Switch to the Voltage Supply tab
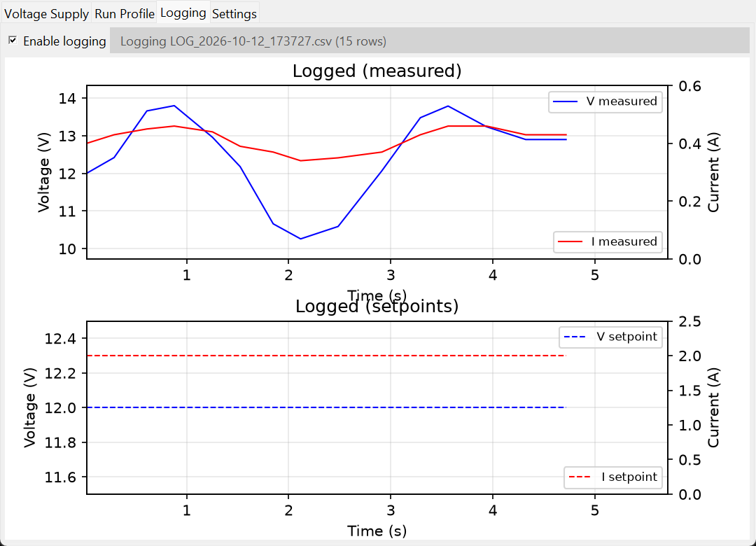The height and width of the screenshot is (546, 756). (x=46, y=13)
